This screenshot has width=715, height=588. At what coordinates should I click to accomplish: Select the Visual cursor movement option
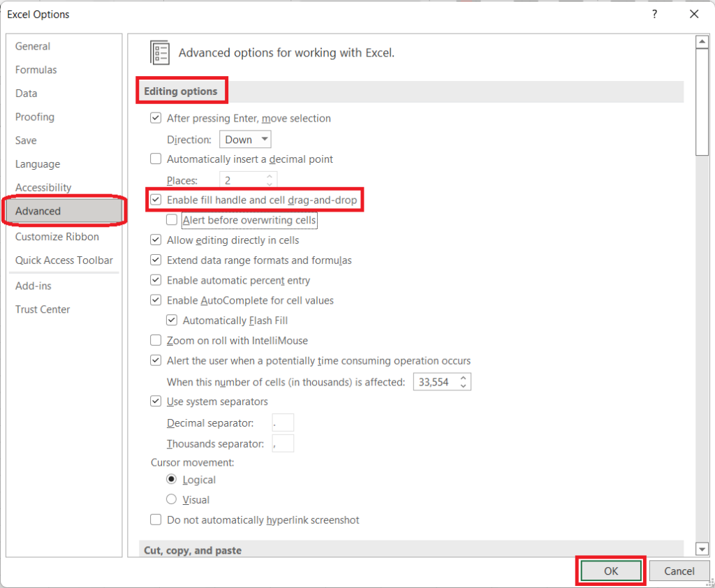[x=171, y=499]
